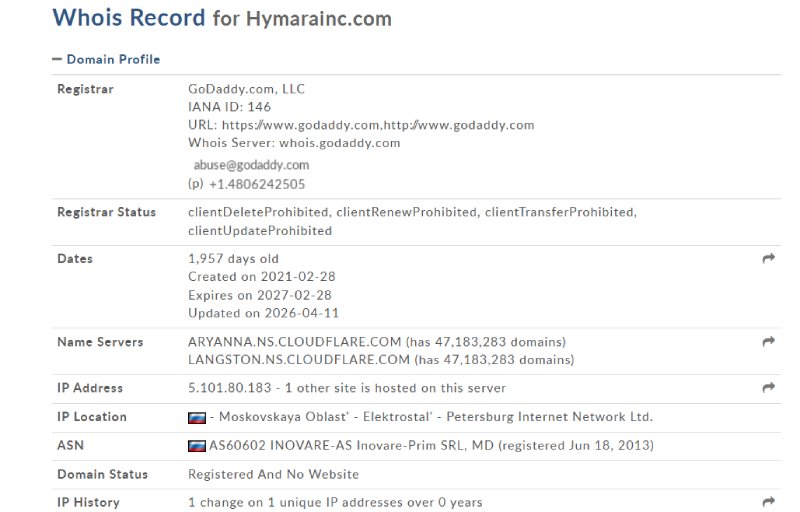The width and height of the screenshot is (800, 512).
Task: Click Registered And No Website status
Action: pyautogui.click(x=273, y=474)
